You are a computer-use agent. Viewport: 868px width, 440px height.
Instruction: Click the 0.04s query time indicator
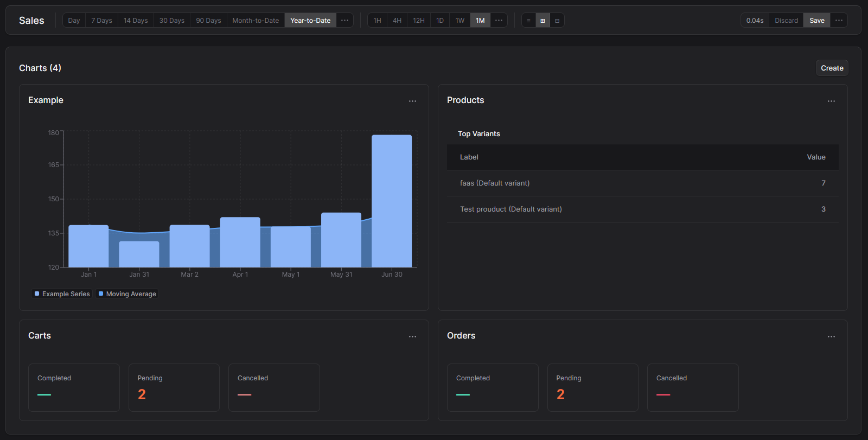755,21
